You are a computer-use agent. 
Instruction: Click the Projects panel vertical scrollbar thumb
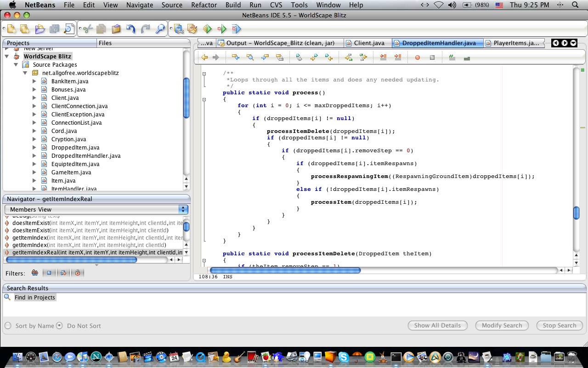click(186, 98)
